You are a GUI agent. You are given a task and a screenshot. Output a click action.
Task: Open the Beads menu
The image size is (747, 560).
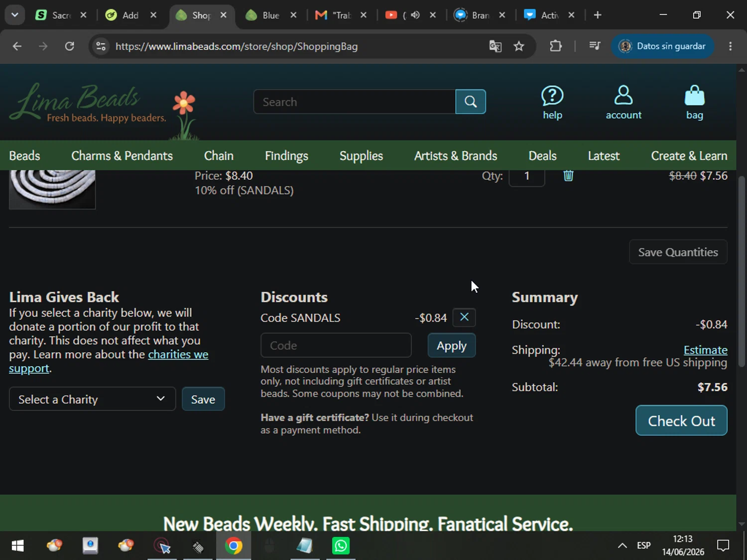coord(24,156)
